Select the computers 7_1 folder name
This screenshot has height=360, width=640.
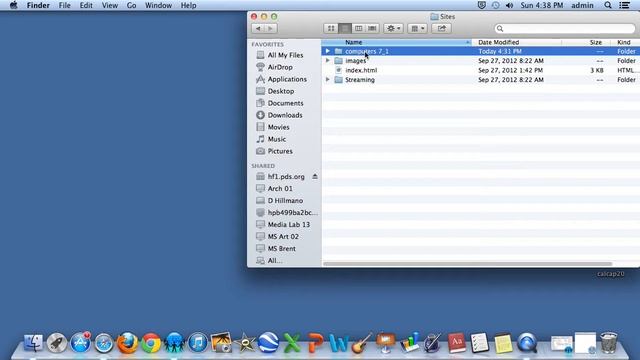click(367, 51)
